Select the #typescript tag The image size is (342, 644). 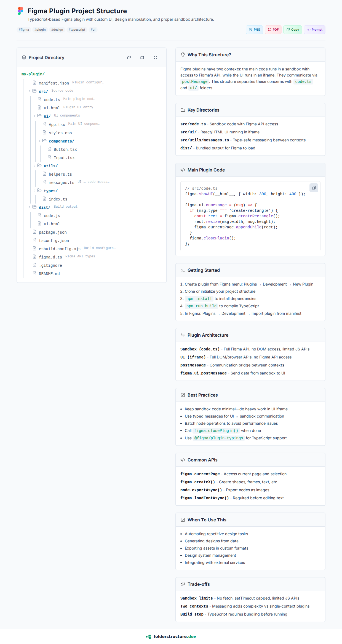coord(77,30)
